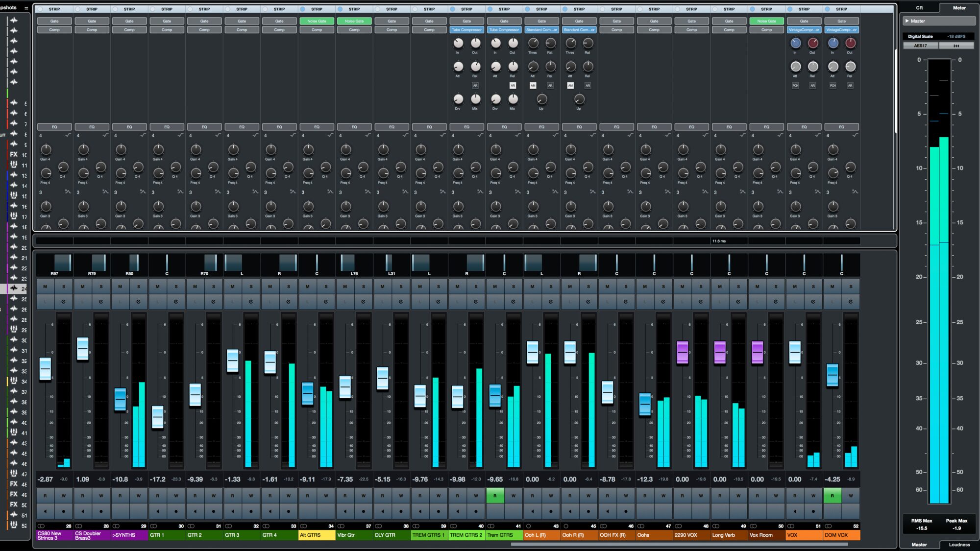The image size is (980, 551).
Task: Click the meters reset icon beside AES17
Action: [955, 45]
